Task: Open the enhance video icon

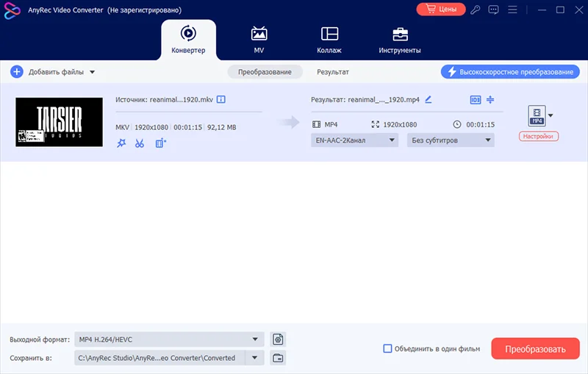Action: [160, 143]
